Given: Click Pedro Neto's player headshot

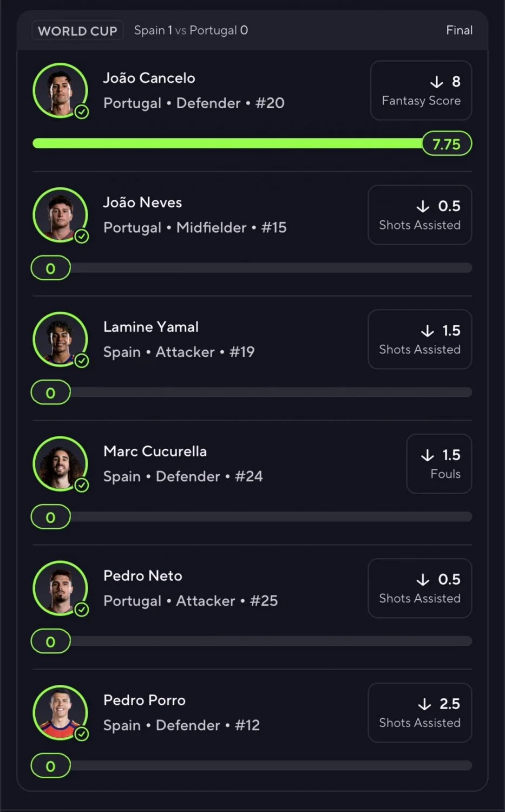Looking at the screenshot, I should point(60,588).
